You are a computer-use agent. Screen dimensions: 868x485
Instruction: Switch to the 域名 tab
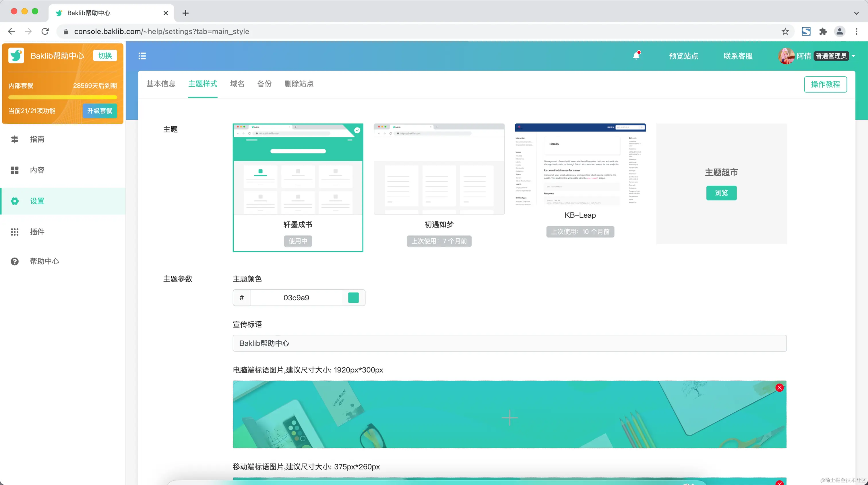click(237, 84)
